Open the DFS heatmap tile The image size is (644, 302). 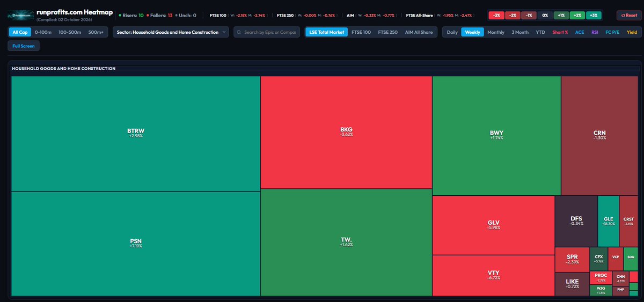point(576,221)
